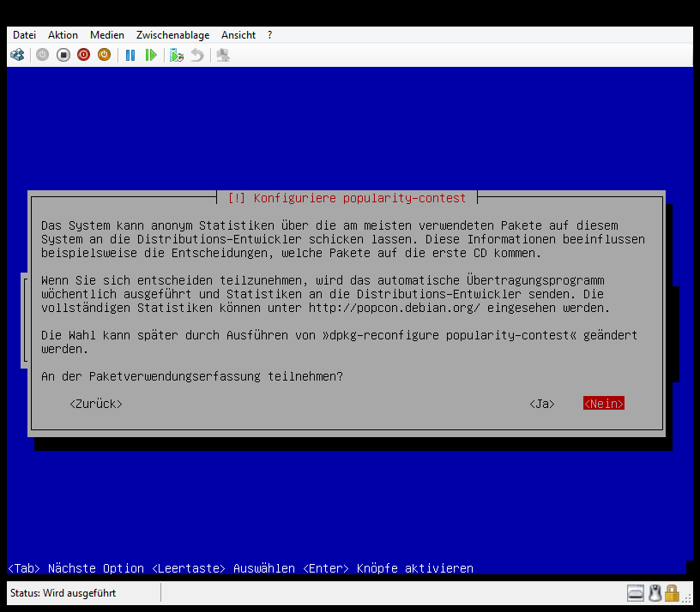
Task: Click the enhanced session toolbar icon
Action: [223, 56]
